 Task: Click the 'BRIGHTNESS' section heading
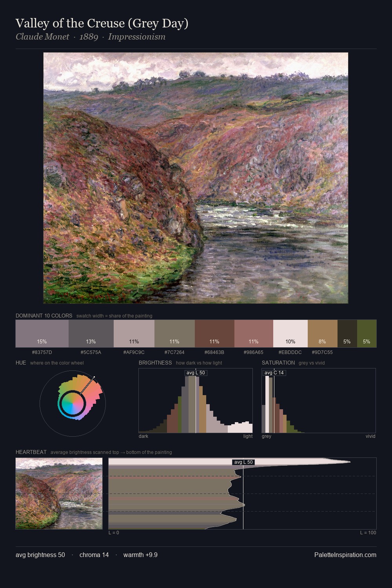pyautogui.click(x=155, y=363)
